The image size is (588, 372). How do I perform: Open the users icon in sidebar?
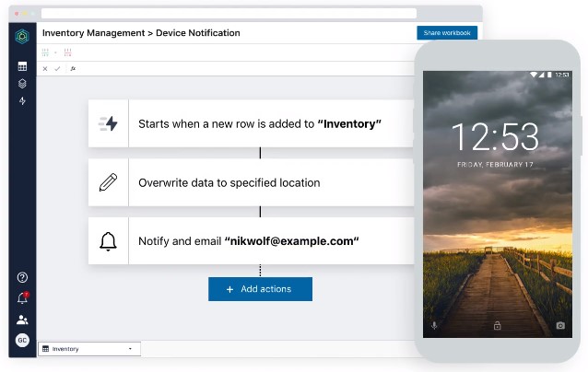[x=22, y=320]
